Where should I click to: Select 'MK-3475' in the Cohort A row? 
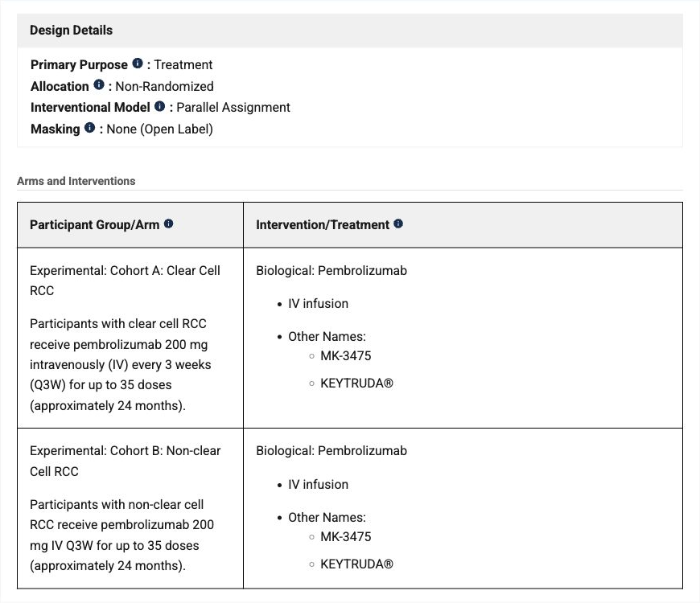click(x=345, y=356)
